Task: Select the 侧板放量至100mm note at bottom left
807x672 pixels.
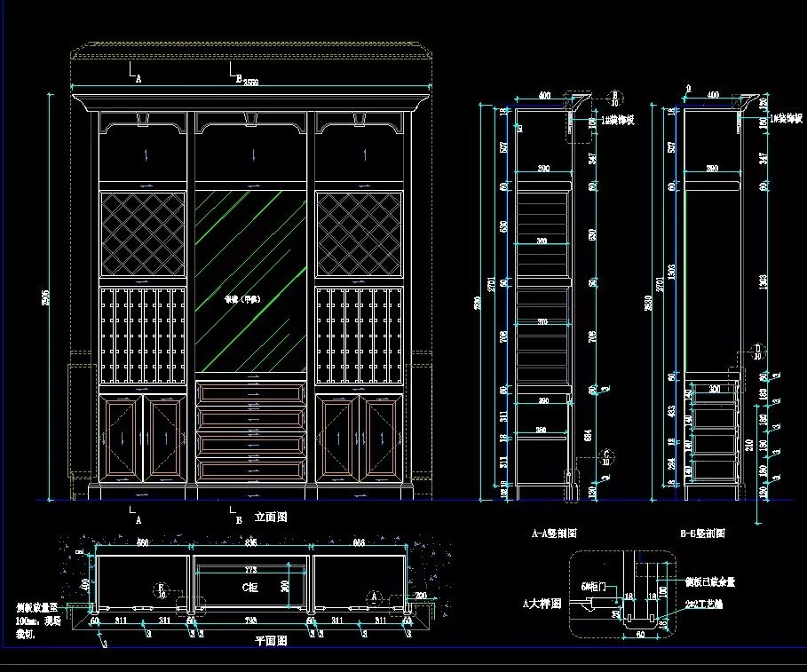Action: click(x=37, y=621)
